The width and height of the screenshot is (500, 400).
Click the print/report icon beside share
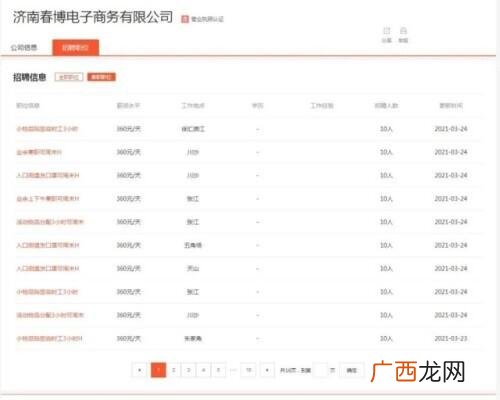[403, 31]
